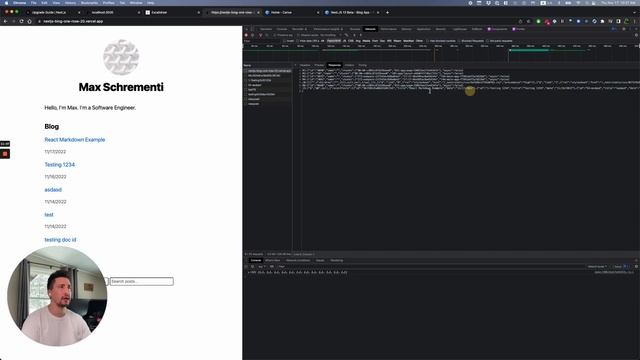Screen dimensions: 640x360
Task: Click the inspect element picker icon
Action: coord(247,29)
